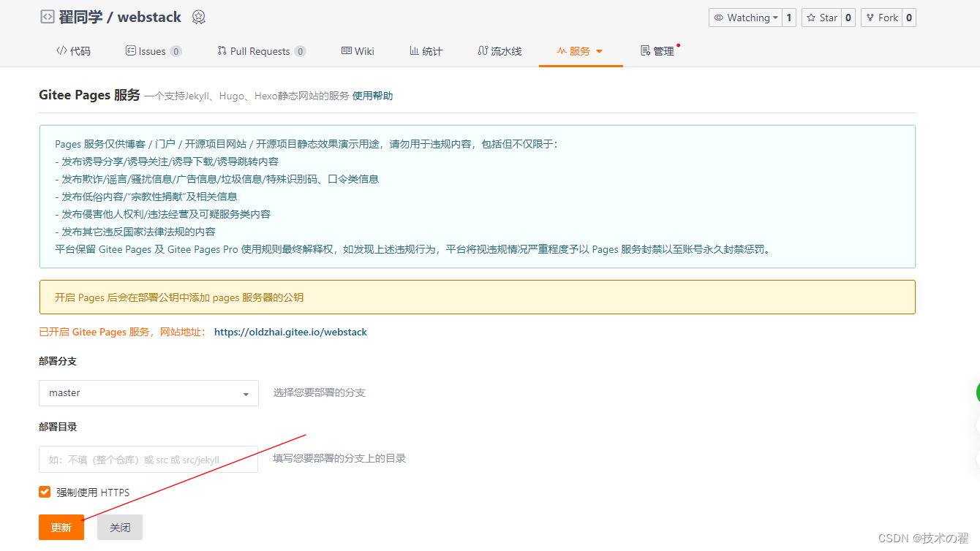Click the repository code icon beside 翟同学
The width and height of the screenshot is (980, 551).
click(x=46, y=17)
